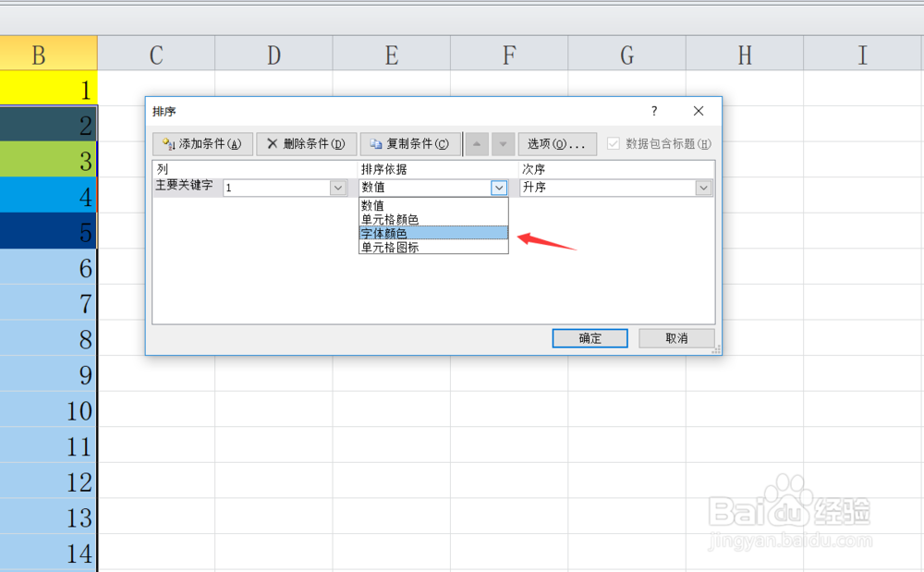924x572 pixels.
Task: Click the 删除条件 (Delete condition) button
Action: point(307,144)
